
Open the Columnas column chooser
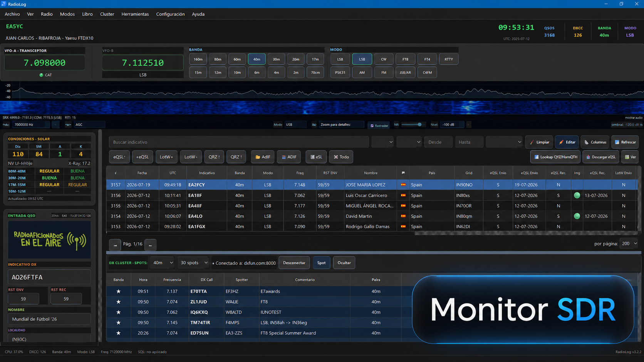pyautogui.click(x=595, y=142)
